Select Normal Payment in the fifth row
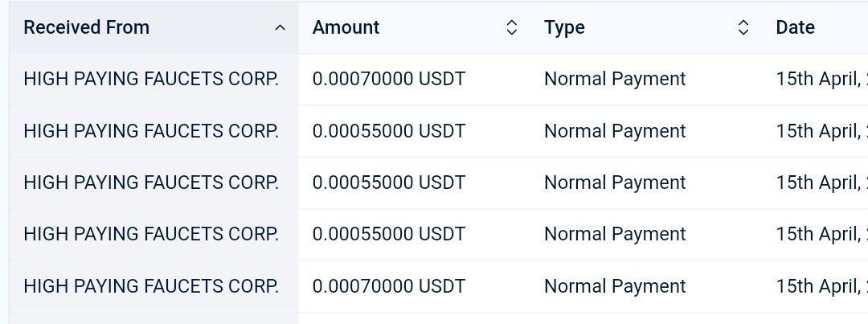This screenshot has height=324, width=868. click(x=615, y=286)
